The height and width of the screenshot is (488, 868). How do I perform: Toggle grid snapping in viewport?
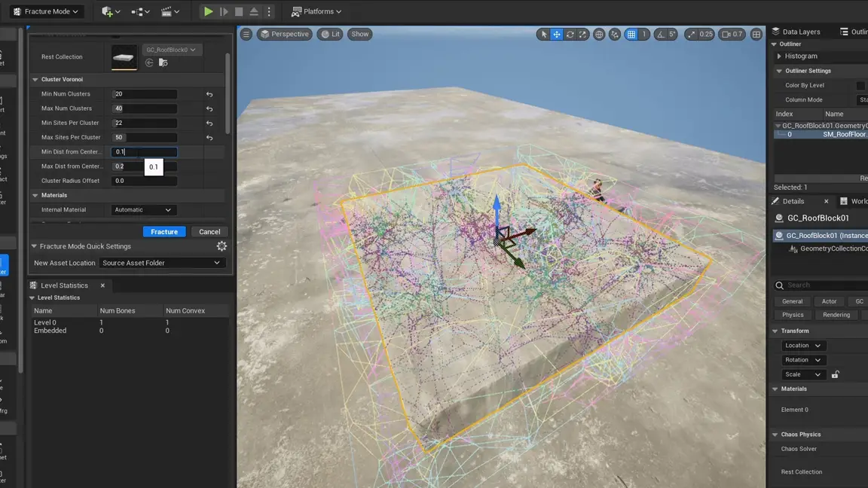pos(631,35)
